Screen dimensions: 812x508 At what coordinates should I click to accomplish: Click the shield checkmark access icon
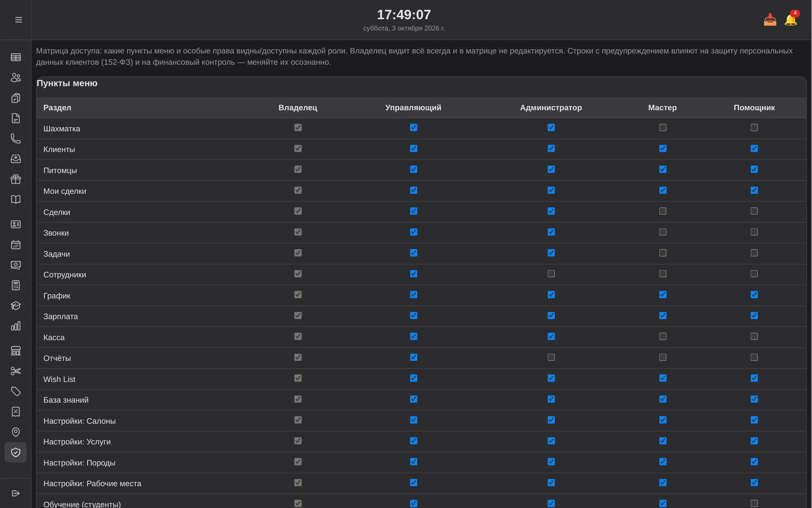[x=15, y=452]
